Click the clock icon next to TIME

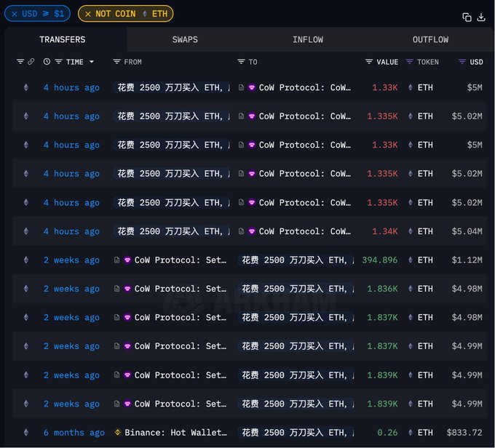(47, 62)
